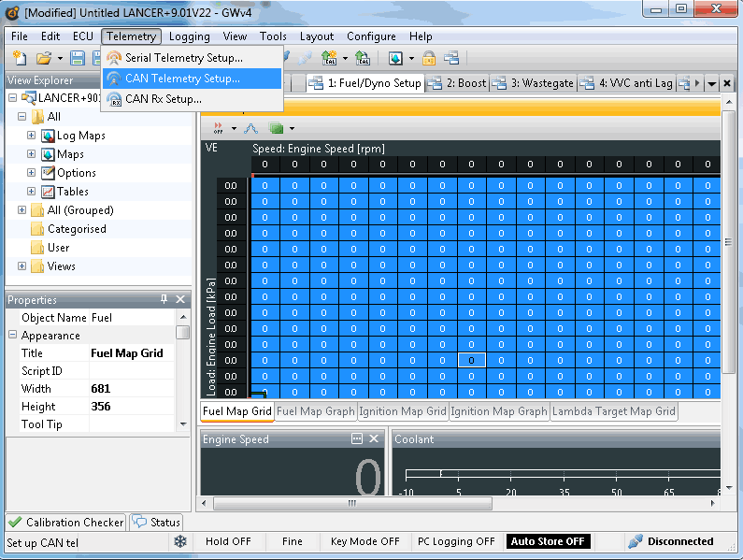Switch to the Ignition Map Grid tab
743x560 pixels.
[403, 411]
